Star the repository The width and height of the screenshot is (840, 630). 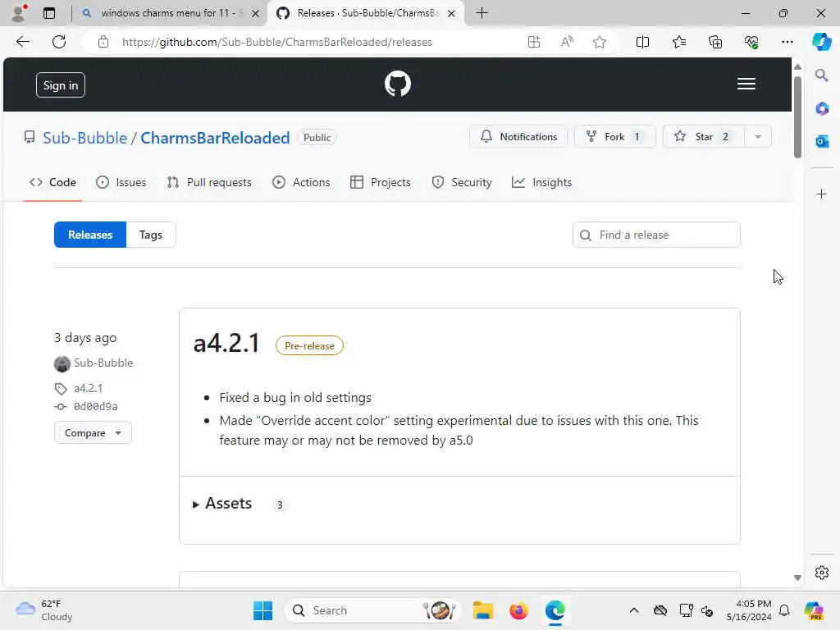point(703,137)
